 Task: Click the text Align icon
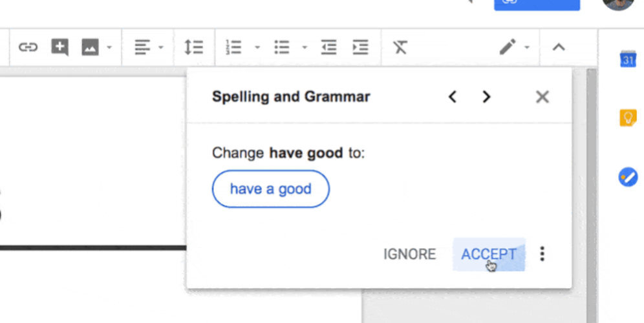(142, 47)
